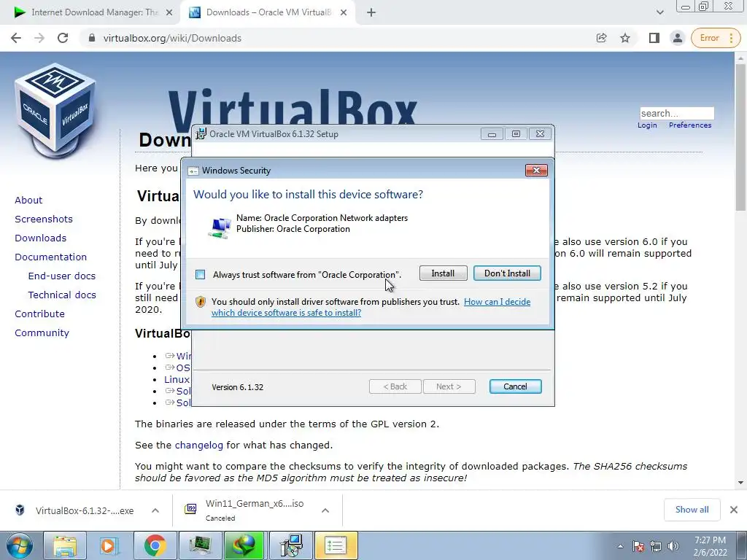Click the scrollbar down arrow

[x=740, y=483]
